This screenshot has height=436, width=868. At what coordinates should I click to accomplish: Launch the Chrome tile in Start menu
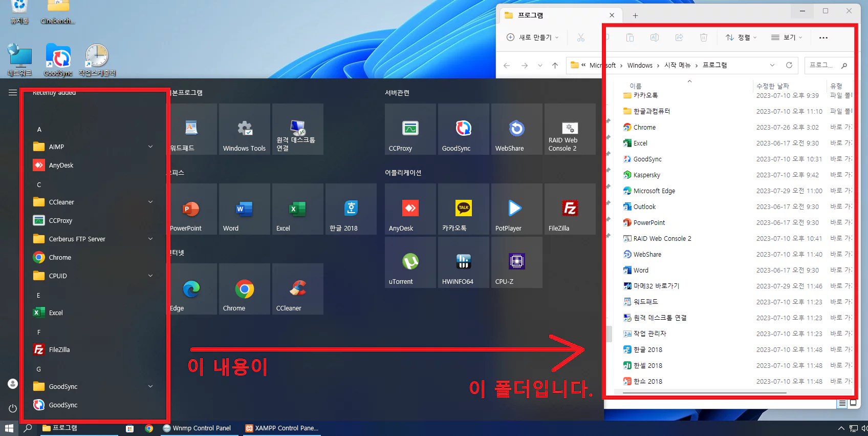pos(244,289)
